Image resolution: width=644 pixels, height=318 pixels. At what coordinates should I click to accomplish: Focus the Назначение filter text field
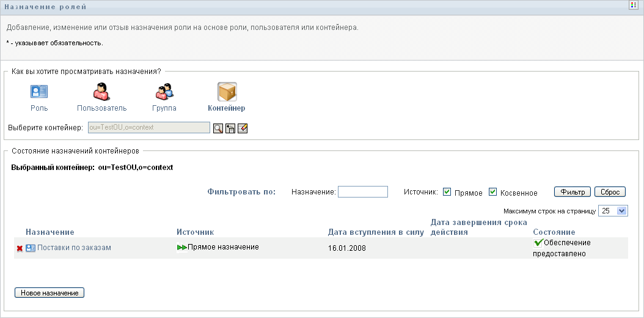(x=362, y=192)
